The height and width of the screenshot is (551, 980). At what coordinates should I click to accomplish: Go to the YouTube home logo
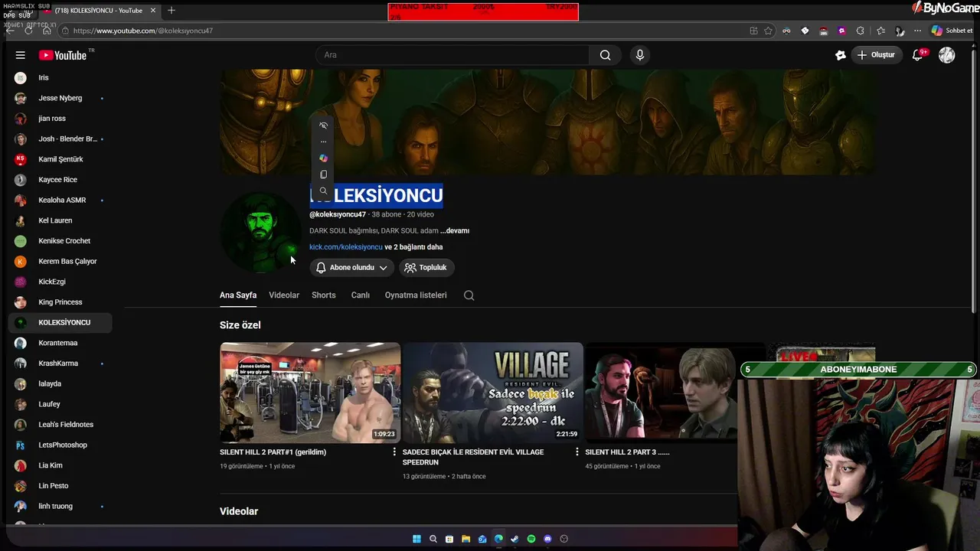pyautogui.click(x=63, y=55)
